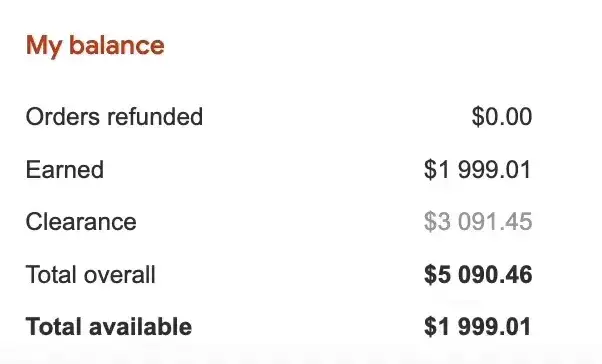
Task: Select the Orders refunded label
Action: [x=114, y=116]
